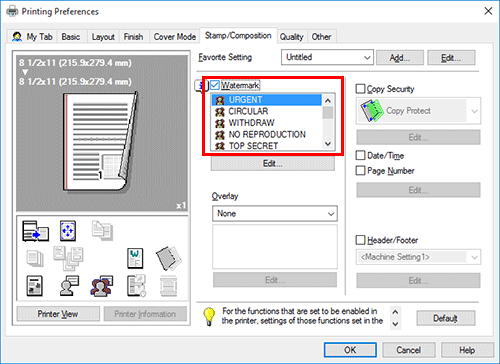Click the document icon with green W
Viewport: 500px width, 364px height.
tap(135, 258)
